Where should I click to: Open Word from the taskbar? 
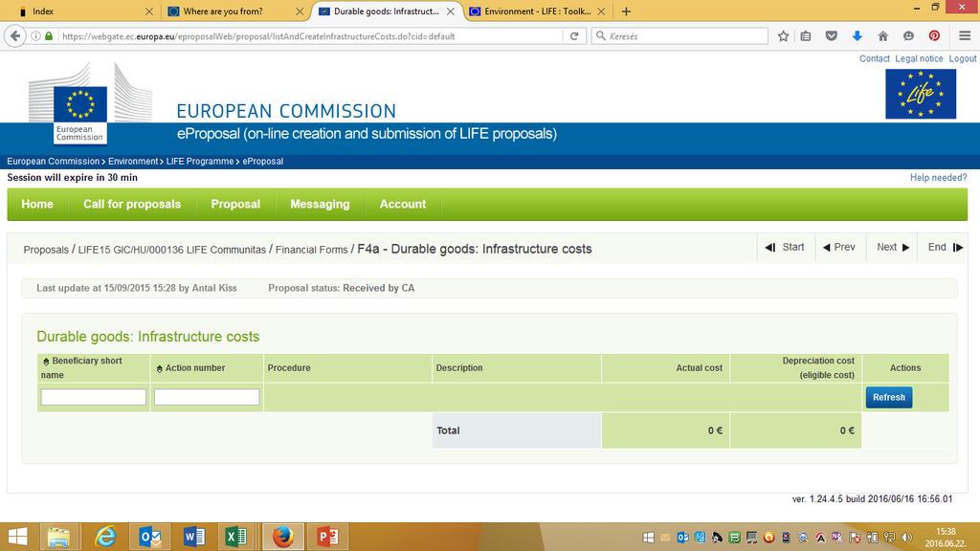coord(194,537)
